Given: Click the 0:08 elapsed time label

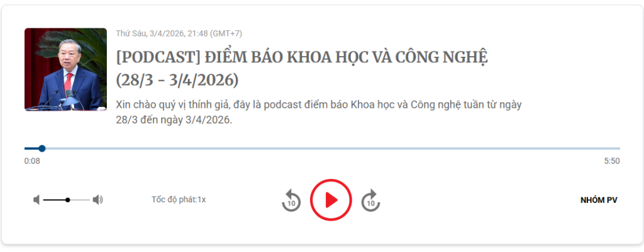Looking at the screenshot, I should click(x=32, y=161).
